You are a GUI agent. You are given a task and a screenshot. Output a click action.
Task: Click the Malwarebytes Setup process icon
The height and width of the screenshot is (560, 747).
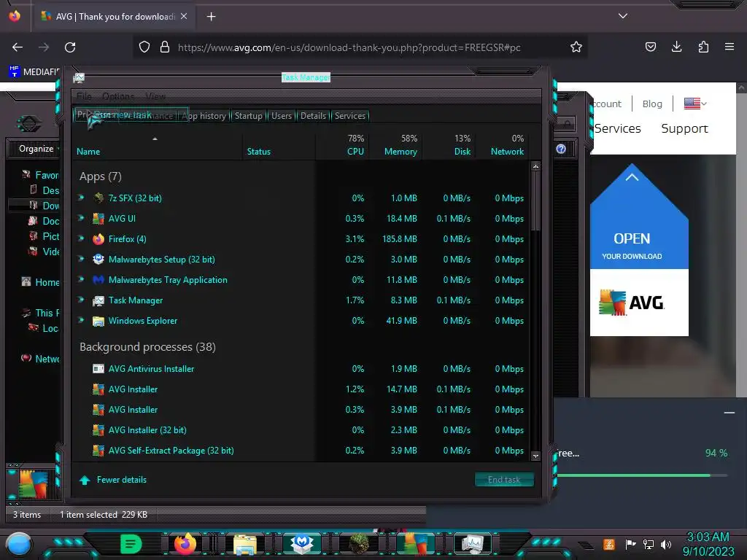pos(98,259)
